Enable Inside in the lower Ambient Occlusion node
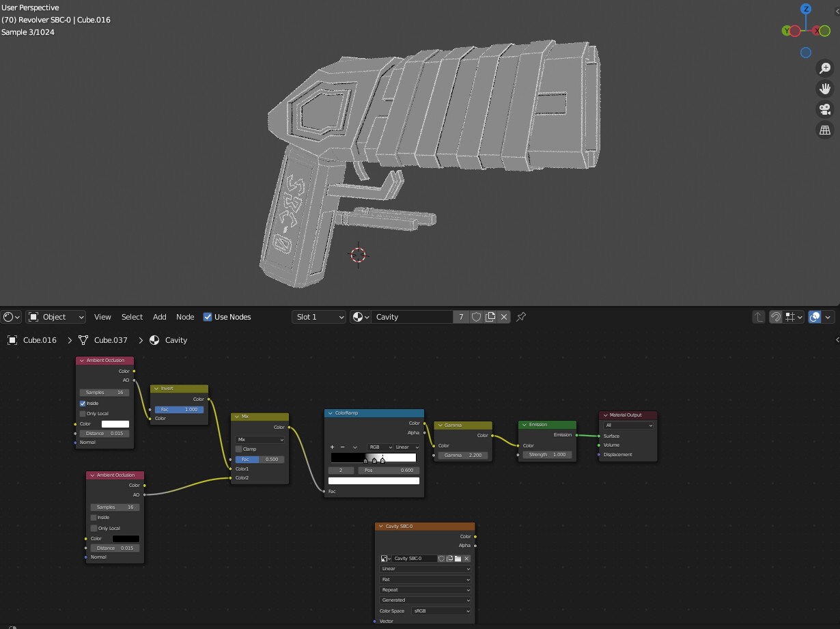840x629 pixels. 94,518
